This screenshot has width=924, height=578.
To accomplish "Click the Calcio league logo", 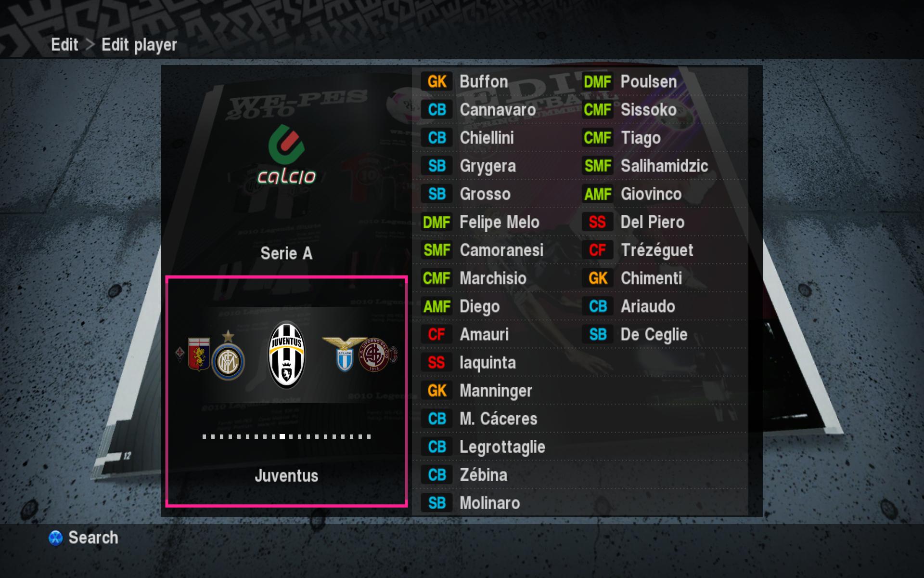I will pyautogui.click(x=286, y=155).
